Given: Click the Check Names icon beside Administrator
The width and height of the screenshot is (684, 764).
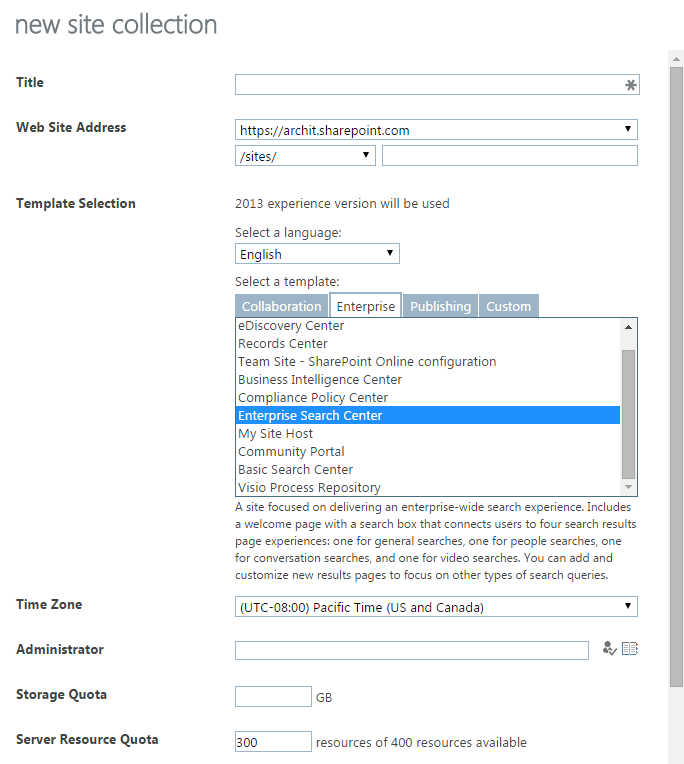Looking at the screenshot, I should [609, 649].
